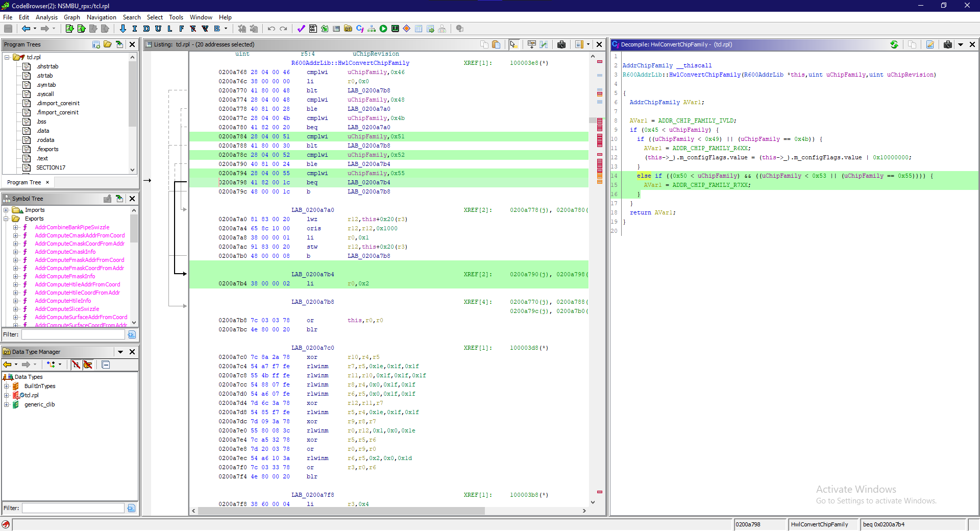Click symbol tree filter options button
The height and width of the screenshot is (531, 980).
click(132, 335)
